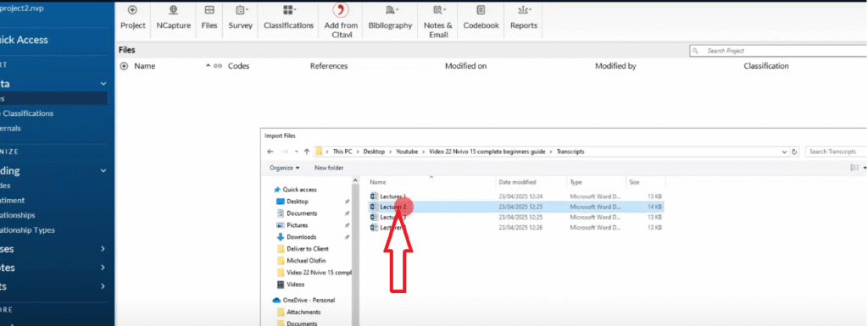
Task: Collapse the Coding section chevron in sidebar
Action: pos(103,171)
